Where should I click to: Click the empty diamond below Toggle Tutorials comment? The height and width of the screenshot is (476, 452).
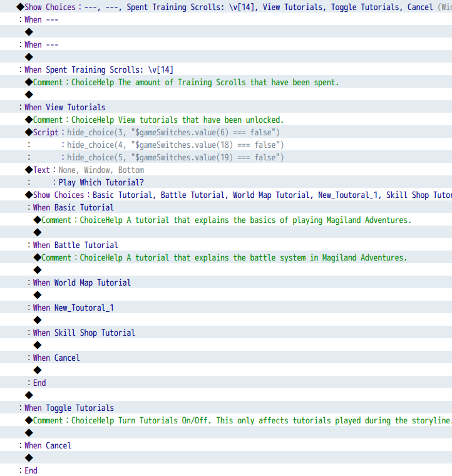(29, 433)
